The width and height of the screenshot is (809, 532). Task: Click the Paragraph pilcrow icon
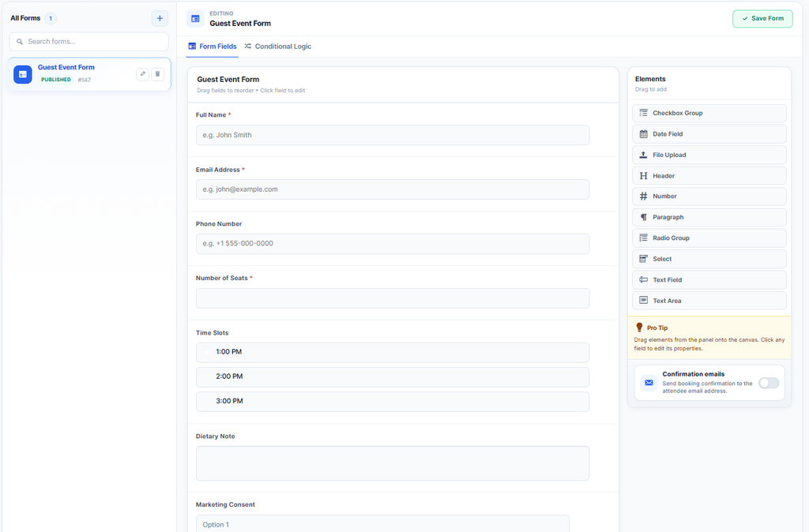(x=643, y=217)
